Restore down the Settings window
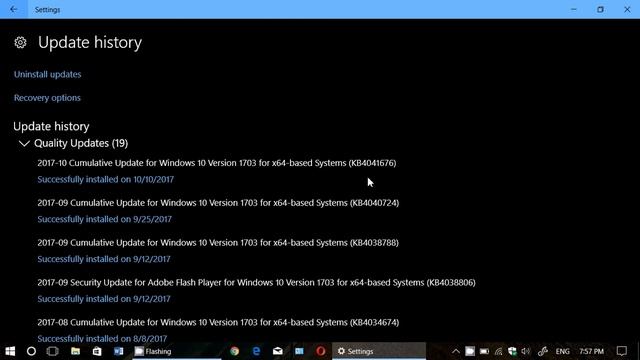Viewport: 640px width, 360px height. point(600,9)
